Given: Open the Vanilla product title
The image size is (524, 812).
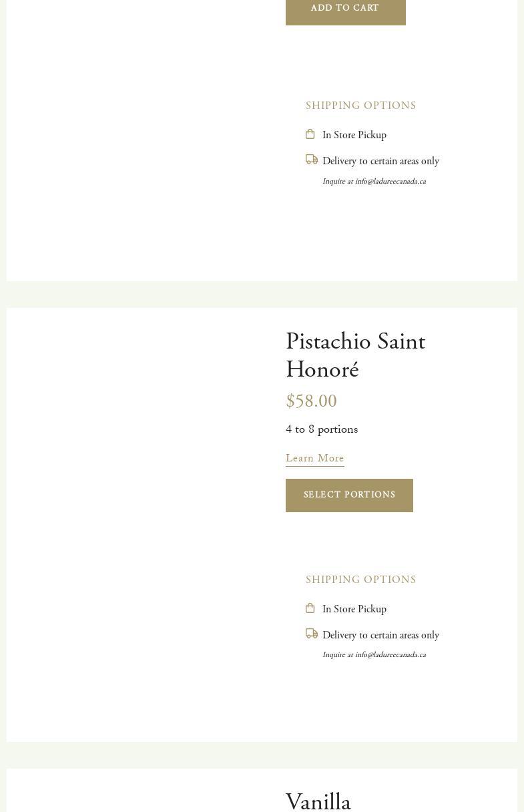Looking at the screenshot, I should [318, 801].
